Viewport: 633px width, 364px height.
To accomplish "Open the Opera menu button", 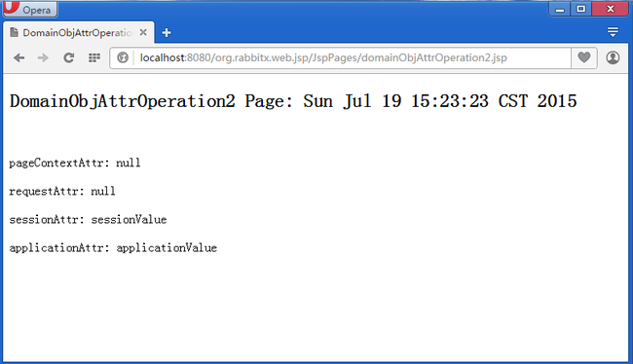I will coord(30,9).
